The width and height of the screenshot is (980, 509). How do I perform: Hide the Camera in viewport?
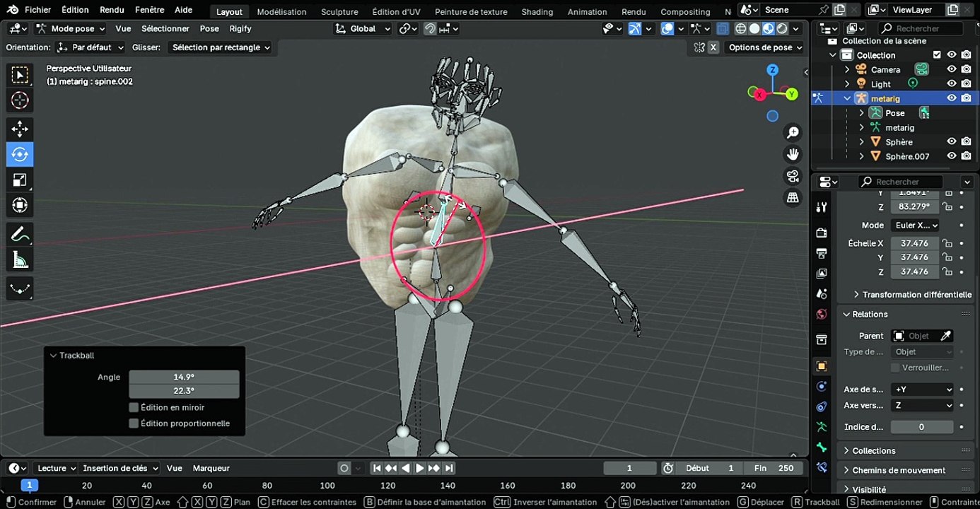coord(952,69)
